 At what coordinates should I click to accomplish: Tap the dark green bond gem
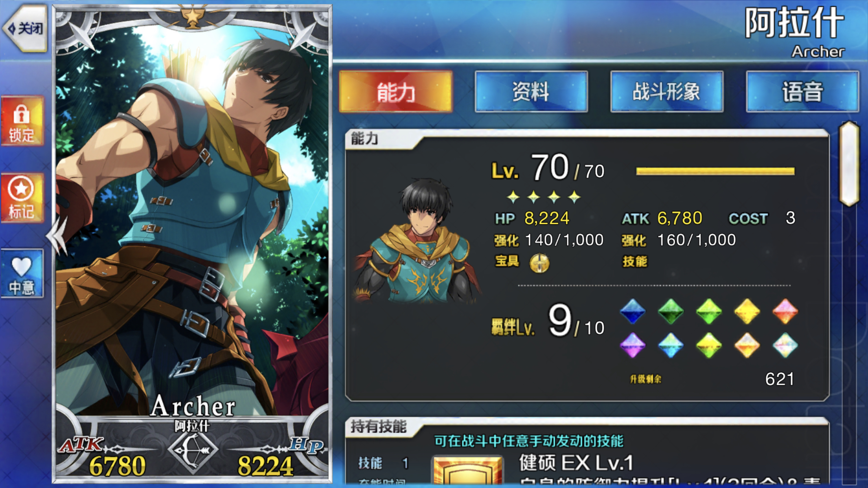click(x=671, y=311)
